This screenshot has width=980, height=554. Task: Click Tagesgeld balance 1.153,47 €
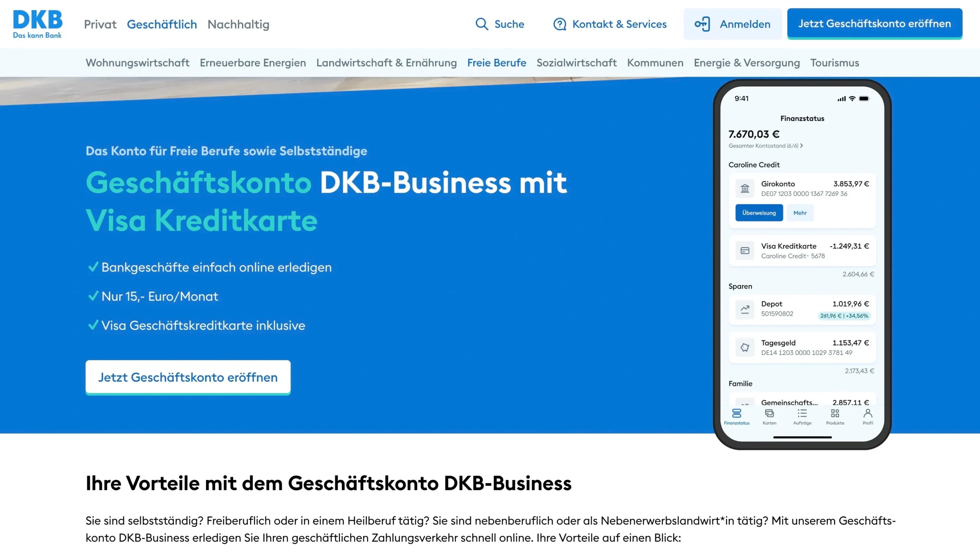(851, 343)
